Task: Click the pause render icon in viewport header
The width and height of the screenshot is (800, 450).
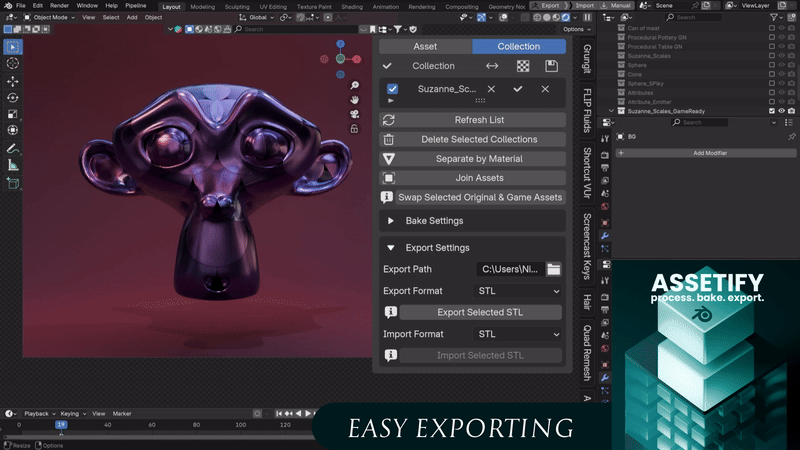Action: click(x=587, y=17)
